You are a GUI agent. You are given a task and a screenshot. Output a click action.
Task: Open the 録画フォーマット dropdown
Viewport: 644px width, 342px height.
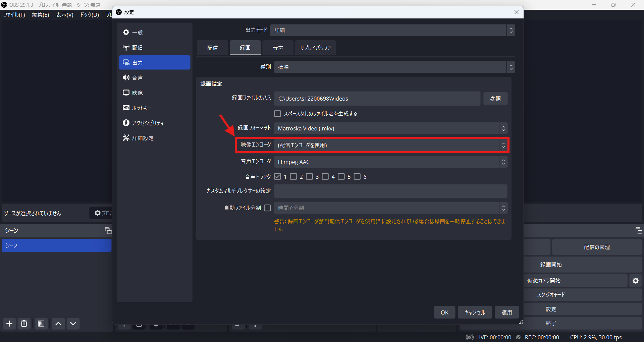[390, 128]
